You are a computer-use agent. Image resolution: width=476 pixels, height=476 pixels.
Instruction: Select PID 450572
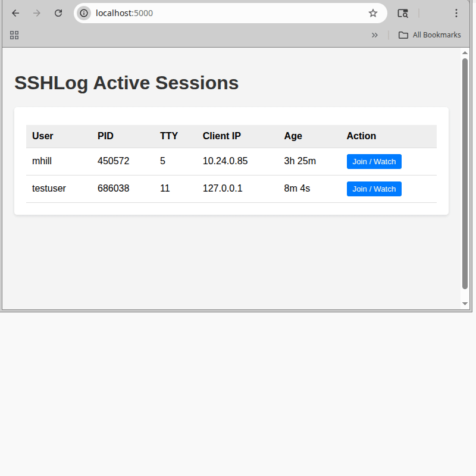(113, 161)
